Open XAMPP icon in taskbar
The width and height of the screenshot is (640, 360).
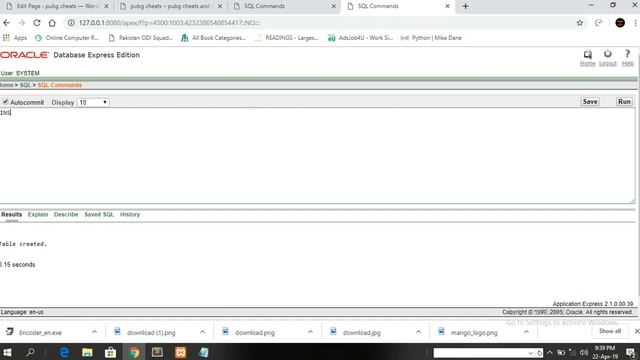180,352
